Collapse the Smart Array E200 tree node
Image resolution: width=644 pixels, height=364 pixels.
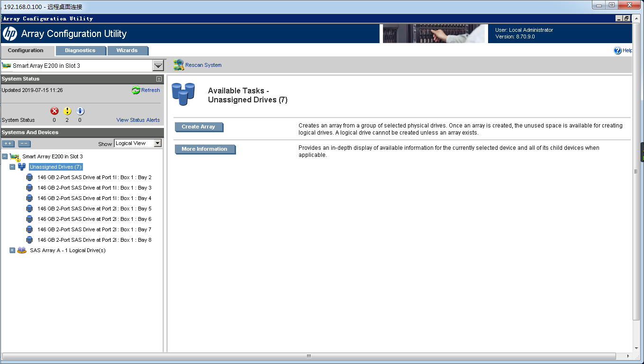coord(5,156)
